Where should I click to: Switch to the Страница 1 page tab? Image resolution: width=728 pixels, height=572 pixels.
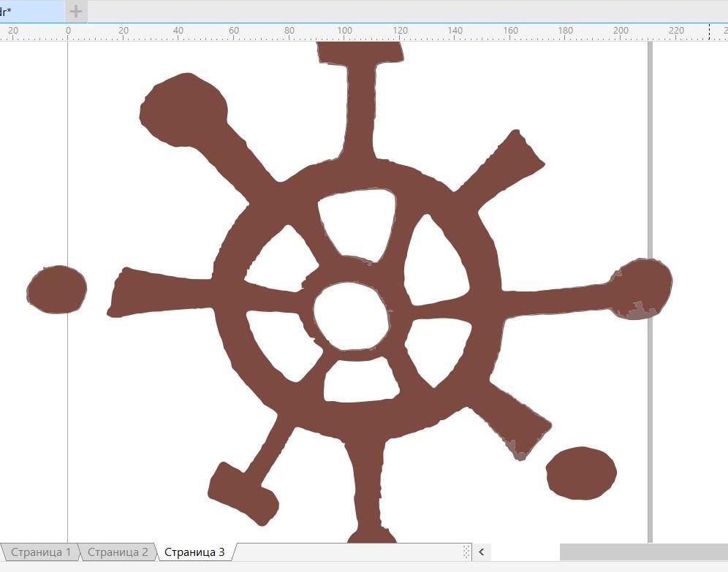(x=40, y=552)
